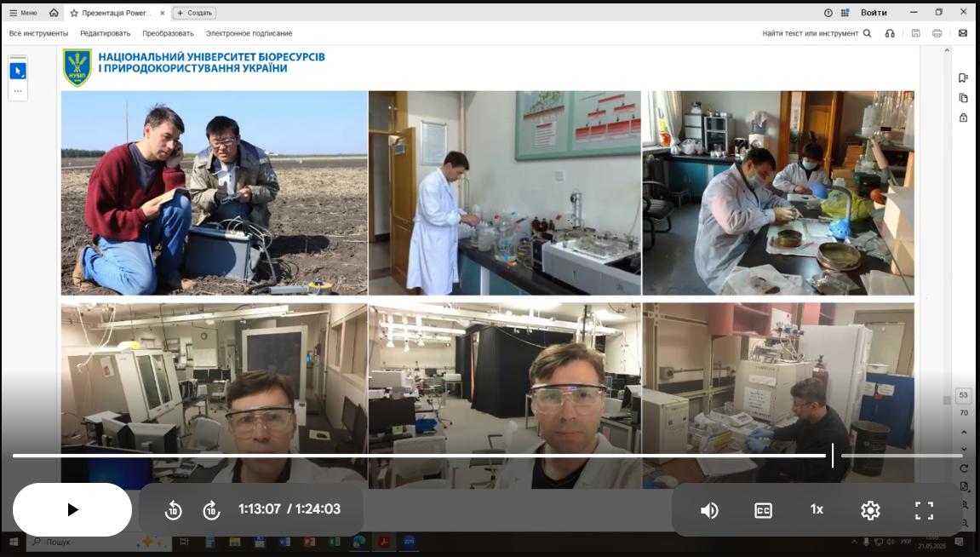This screenshot has width=980, height=557.
Task: Mute the video volume
Action: [x=709, y=511]
